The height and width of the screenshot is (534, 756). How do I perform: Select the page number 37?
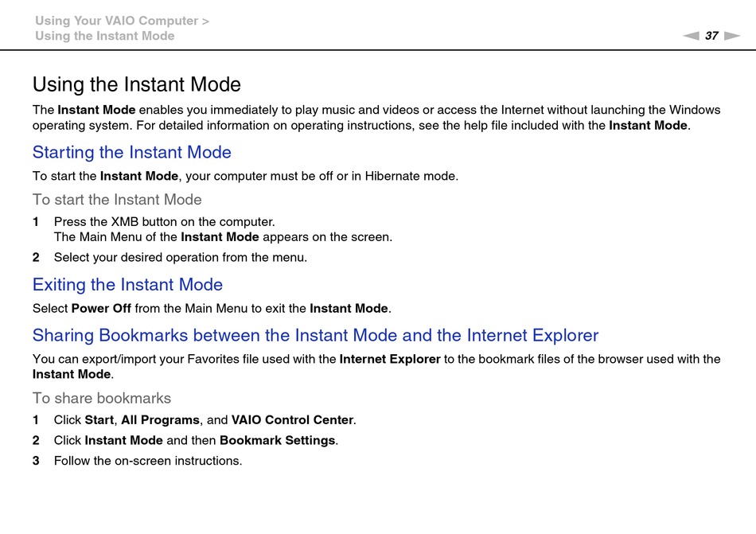(x=711, y=36)
